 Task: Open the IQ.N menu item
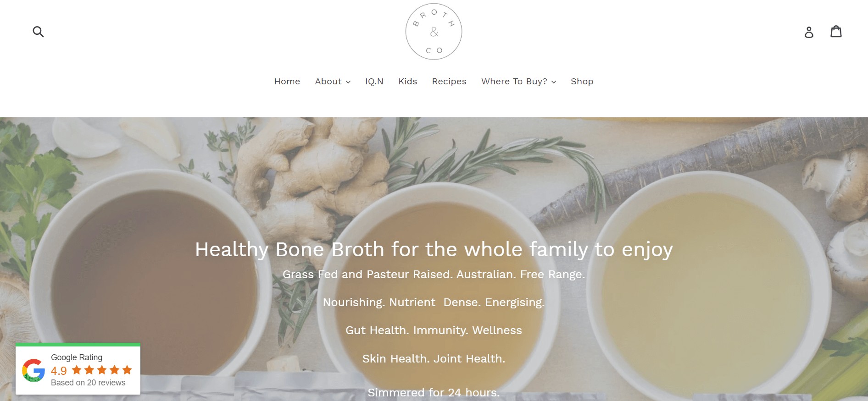[x=374, y=82]
